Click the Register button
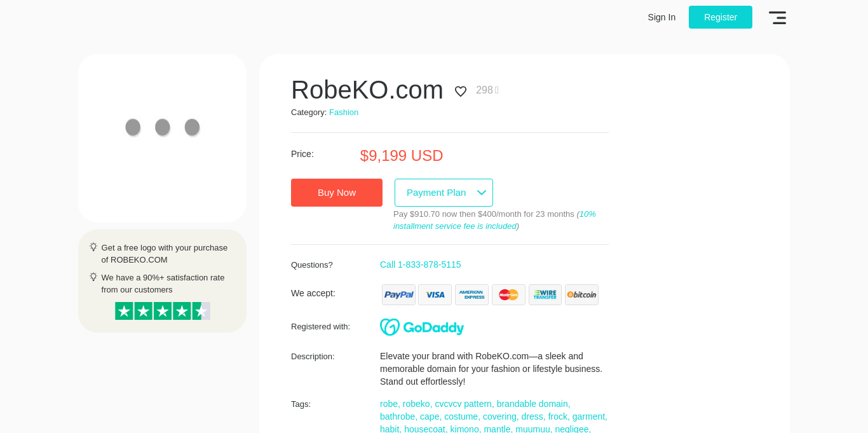 [x=720, y=17]
